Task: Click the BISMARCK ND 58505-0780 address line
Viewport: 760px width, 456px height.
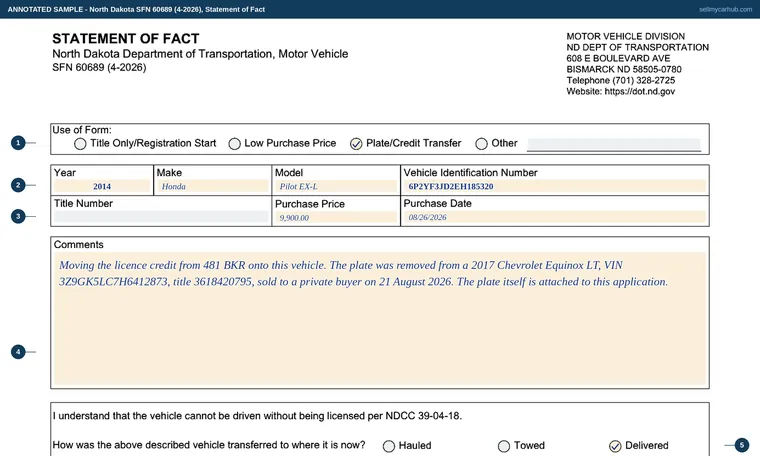Action: 624,69
